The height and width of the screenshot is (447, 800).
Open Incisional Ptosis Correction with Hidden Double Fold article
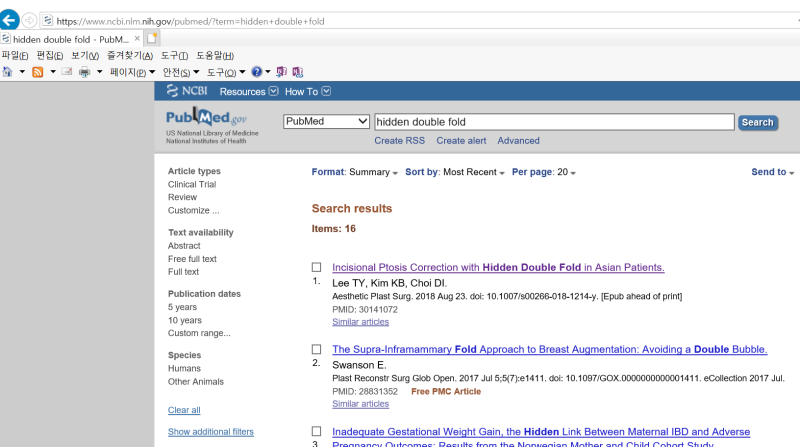click(x=498, y=267)
